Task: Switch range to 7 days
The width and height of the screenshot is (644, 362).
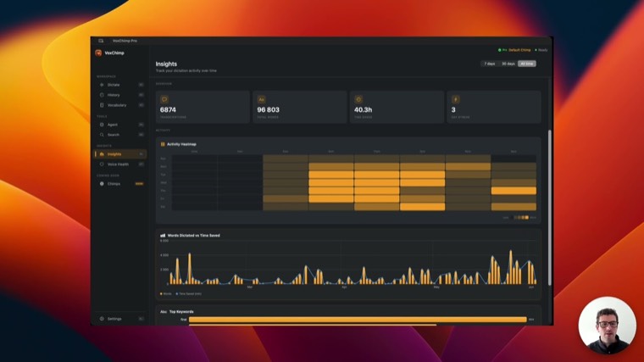Action: click(x=489, y=64)
